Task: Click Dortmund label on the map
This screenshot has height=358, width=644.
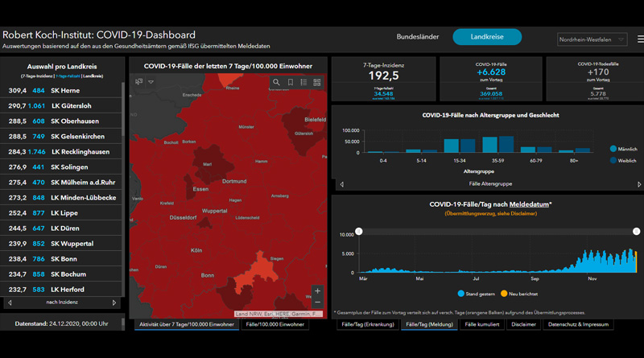Action: 234,181
